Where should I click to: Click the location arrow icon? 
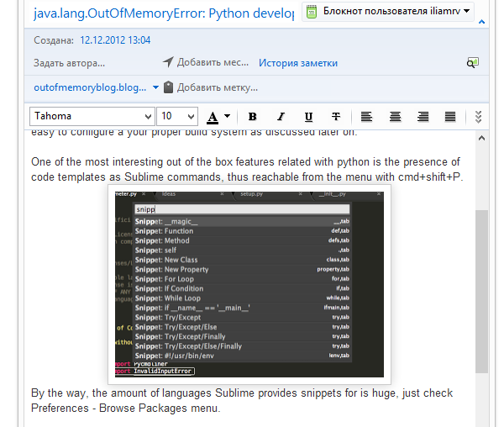[168, 61]
